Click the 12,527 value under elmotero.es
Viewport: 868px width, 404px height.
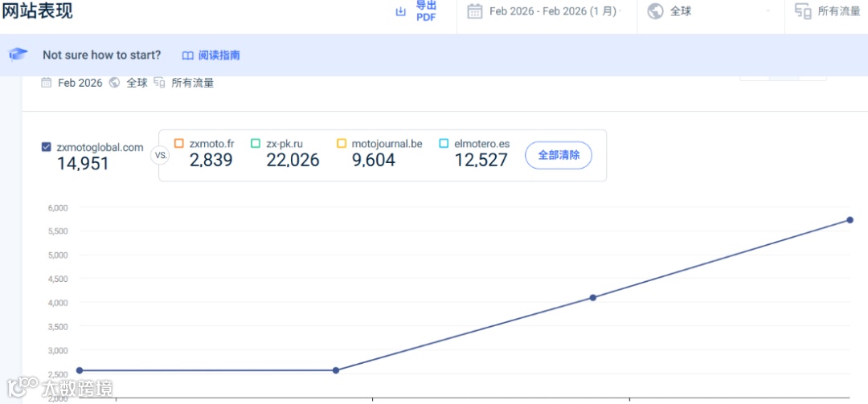pos(481,160)
